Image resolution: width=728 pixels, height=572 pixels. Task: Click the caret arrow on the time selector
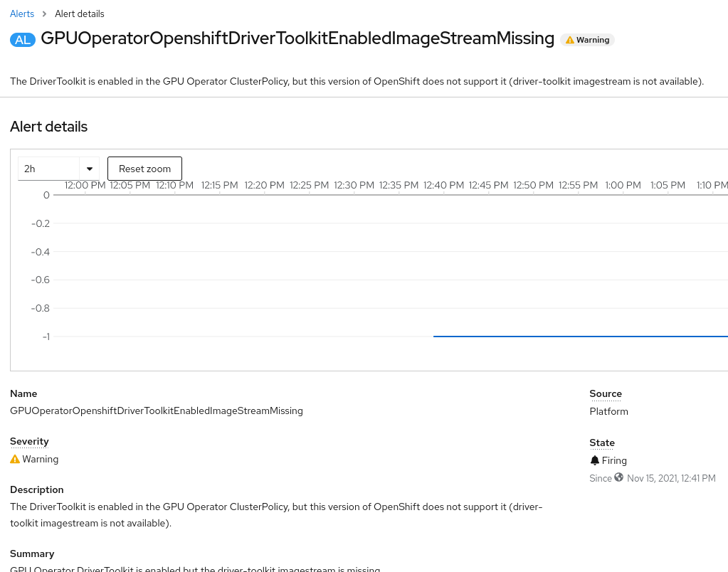point(89,169)
